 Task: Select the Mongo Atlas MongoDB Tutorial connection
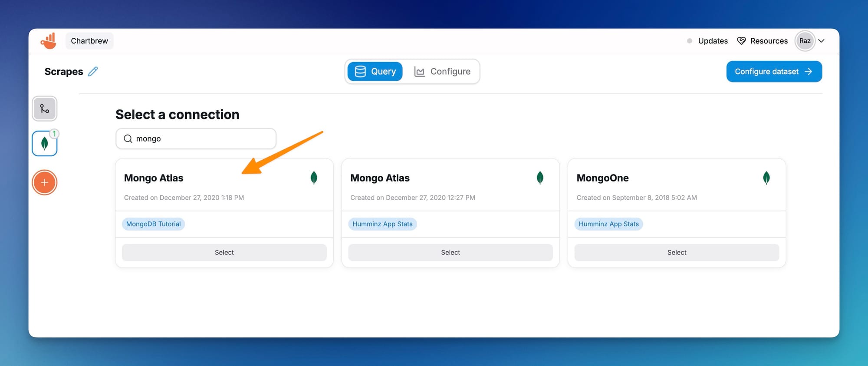[224, 252]
